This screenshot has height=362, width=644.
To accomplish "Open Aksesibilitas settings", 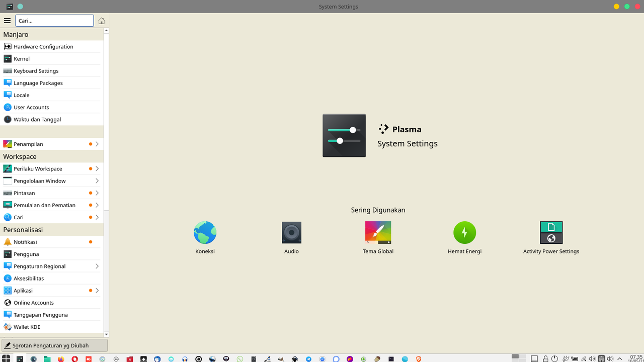I will point(52,278).
